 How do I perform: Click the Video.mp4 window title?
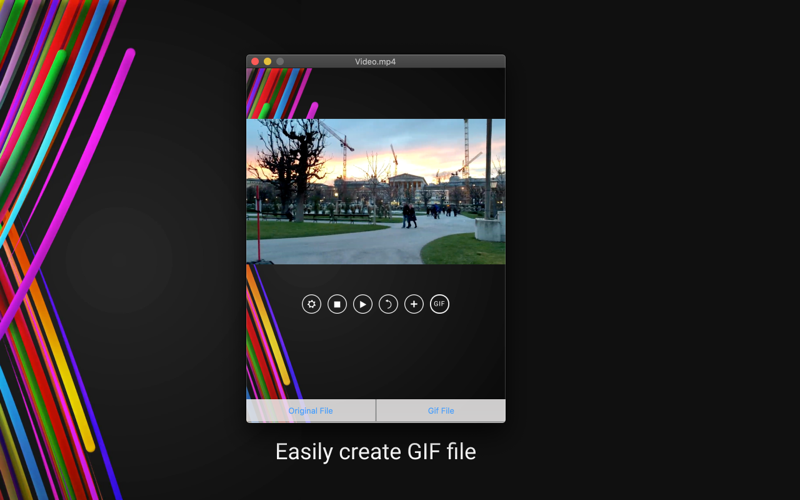tap(376, 62)
